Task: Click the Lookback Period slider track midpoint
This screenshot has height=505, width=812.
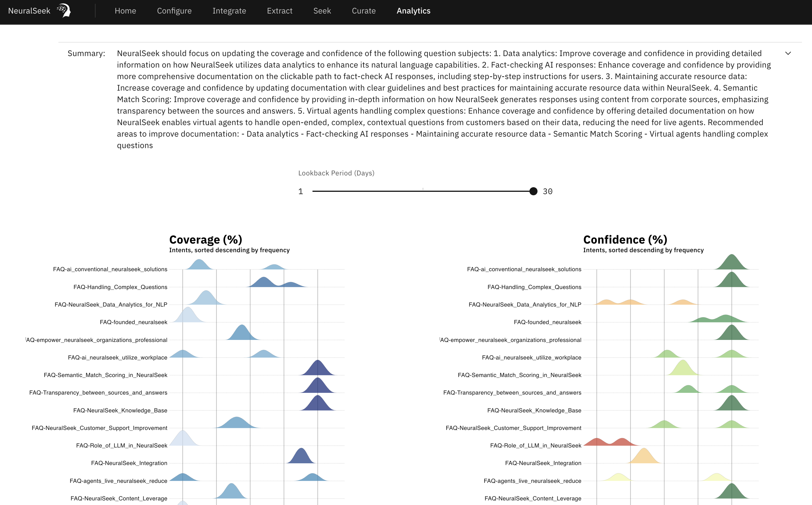Action: 423,191
